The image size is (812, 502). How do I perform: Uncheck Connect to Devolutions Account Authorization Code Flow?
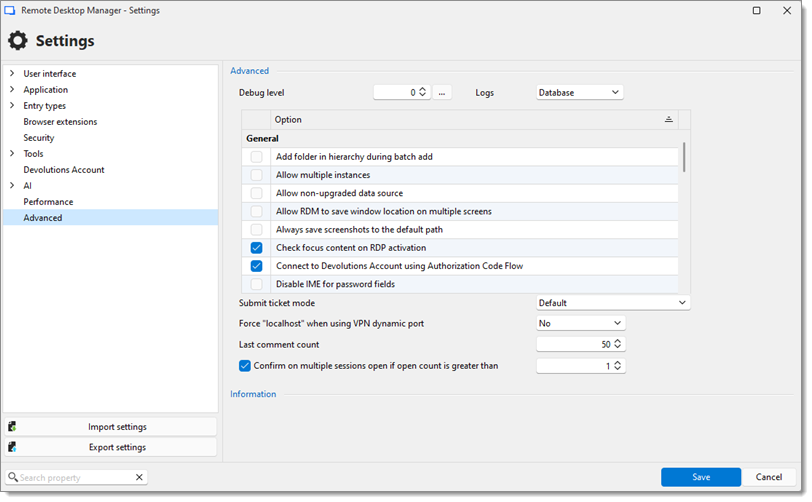256,266
